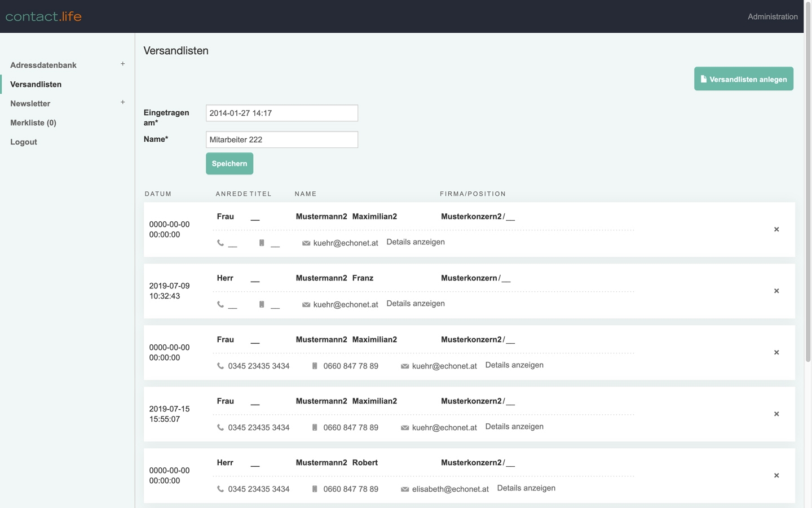The image size is (812, 508).
Task: Delete Mustermann2 Franz row using X
Action: point(776,291)
